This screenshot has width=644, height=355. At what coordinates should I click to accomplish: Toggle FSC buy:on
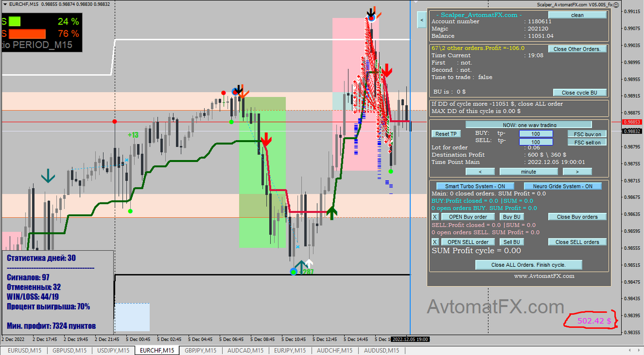point(587,134)
